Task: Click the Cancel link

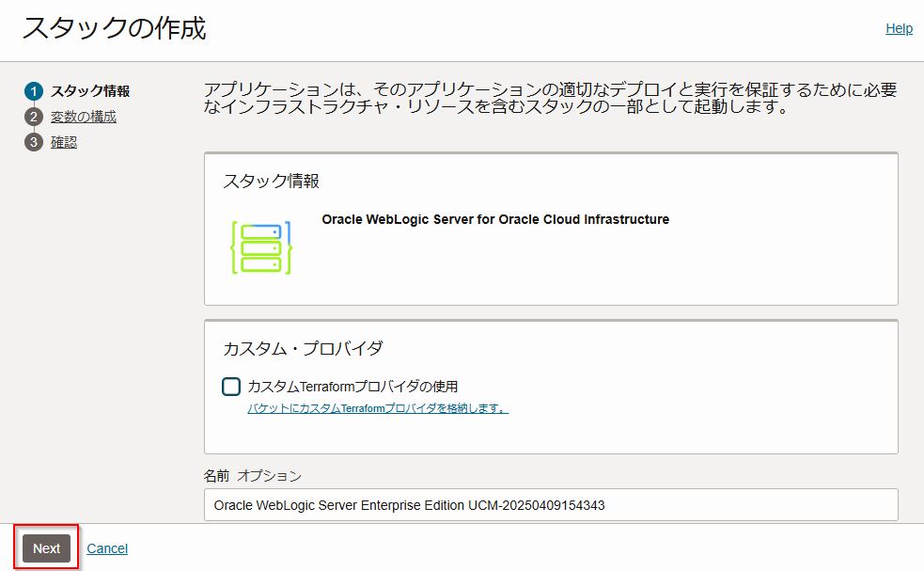Action: [107, 548]
